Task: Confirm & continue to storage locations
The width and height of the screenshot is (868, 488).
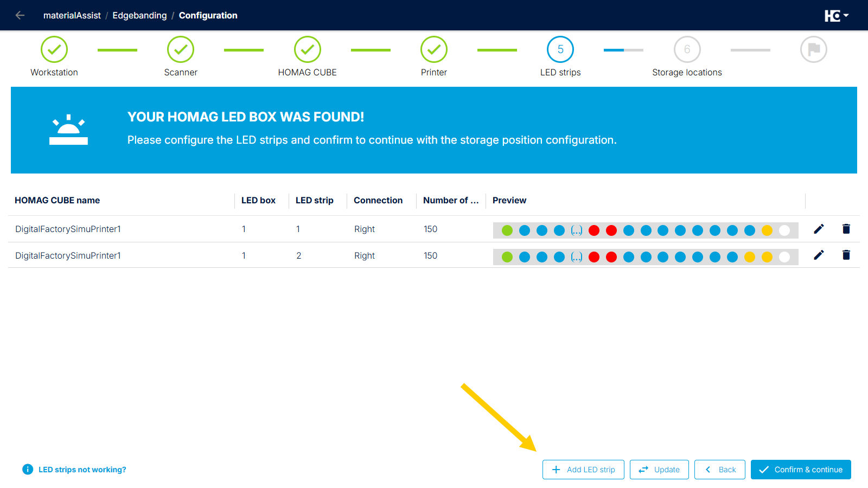Action: coord(801,470)
